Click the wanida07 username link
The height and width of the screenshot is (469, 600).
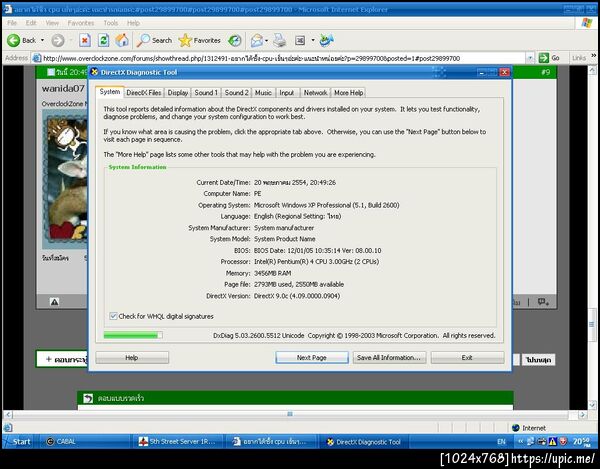[63, 88]
